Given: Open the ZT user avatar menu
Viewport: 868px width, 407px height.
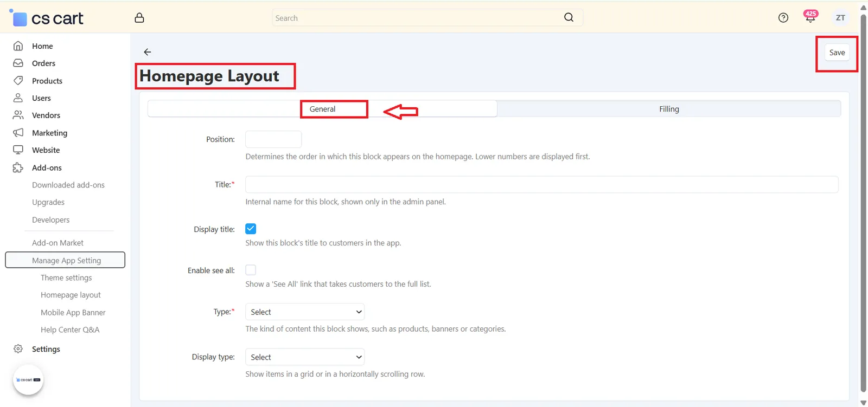Looking at the screenshot, I should (840, 18).
